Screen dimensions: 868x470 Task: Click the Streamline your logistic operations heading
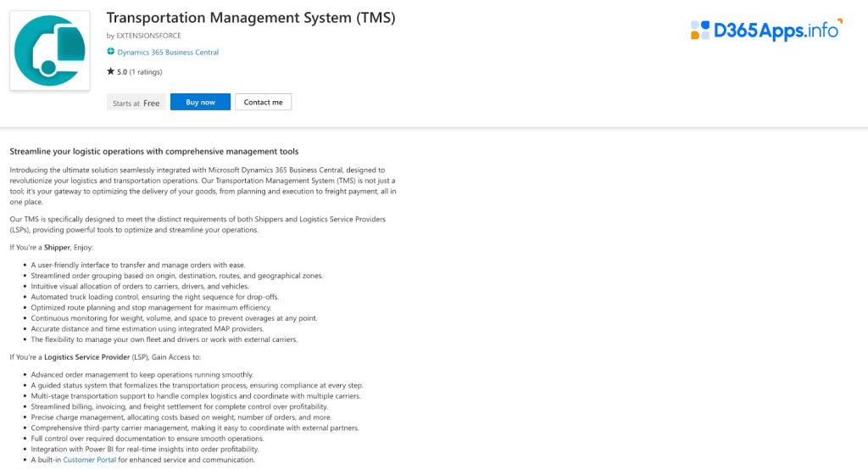pos(154,151)
